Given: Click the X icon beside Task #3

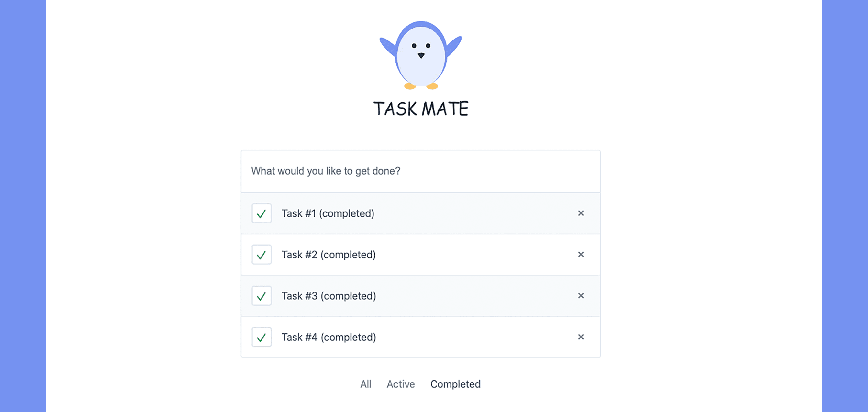Looking at the screenshot, I should 581,296.
